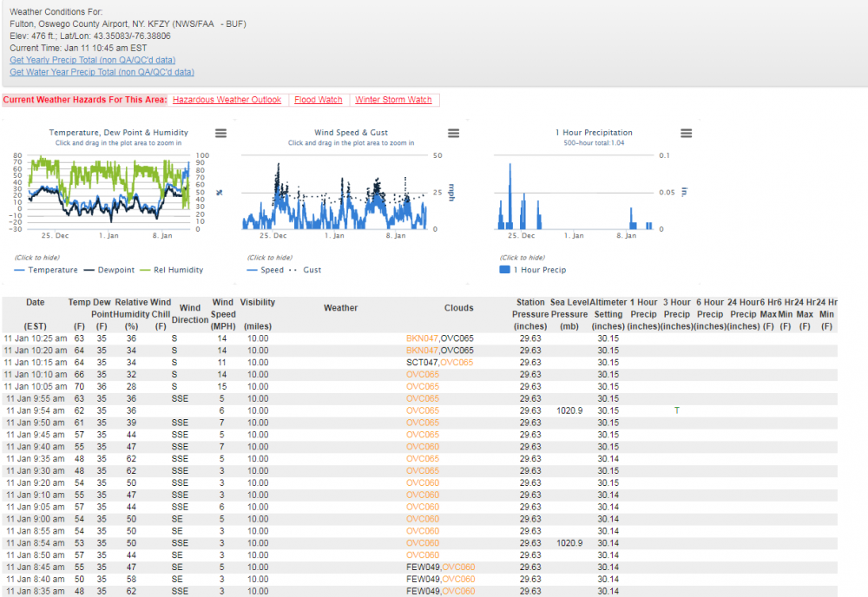The image size is (868, 597).
Task: Toggle the 1 Hour Precip legend
Action: click(533, 270)
